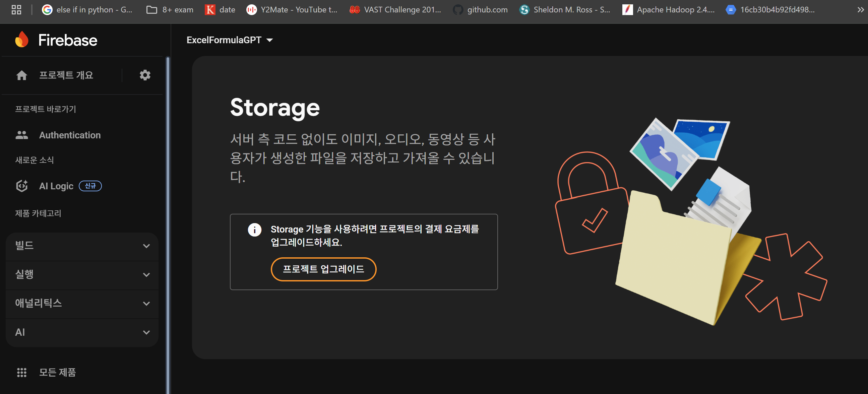Open project settings gear icon
This screenshot has width=868, height=394.
145,75
